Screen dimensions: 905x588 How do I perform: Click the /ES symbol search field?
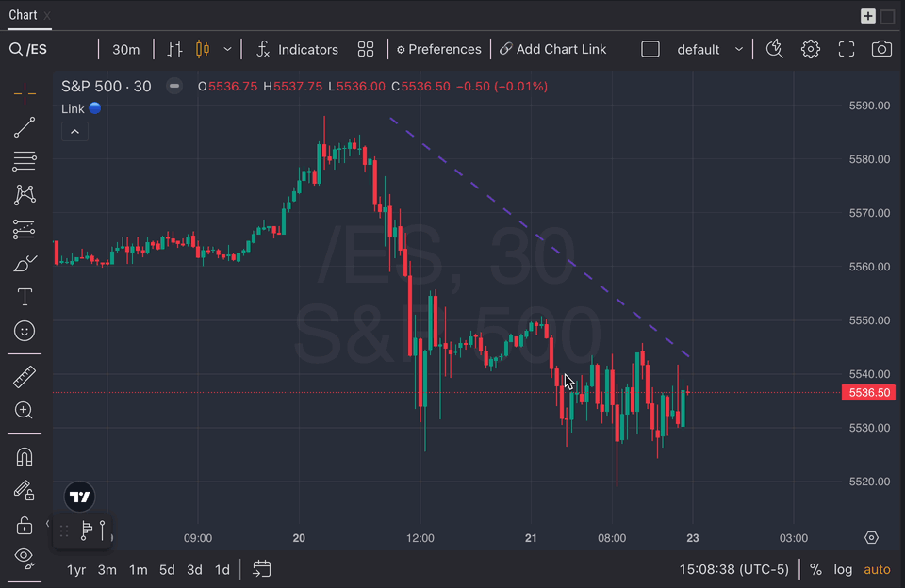(47, 49)
